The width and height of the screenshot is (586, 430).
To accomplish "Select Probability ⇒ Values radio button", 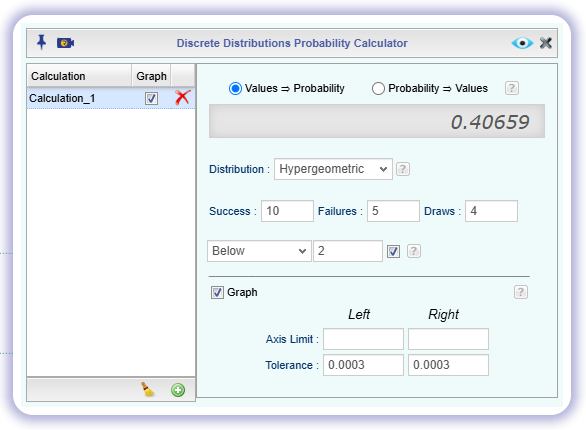I will point(378,89).
